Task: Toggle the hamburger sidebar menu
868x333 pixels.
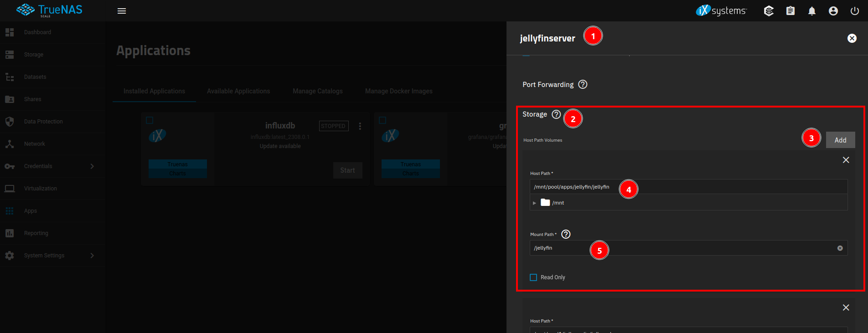Action: click(x=122, y=11)
